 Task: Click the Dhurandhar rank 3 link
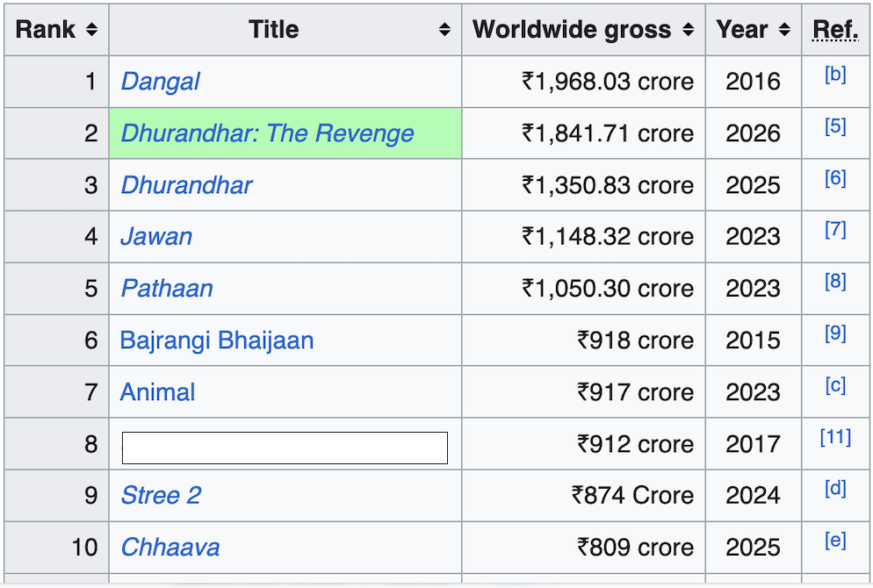tap(186, 185)
